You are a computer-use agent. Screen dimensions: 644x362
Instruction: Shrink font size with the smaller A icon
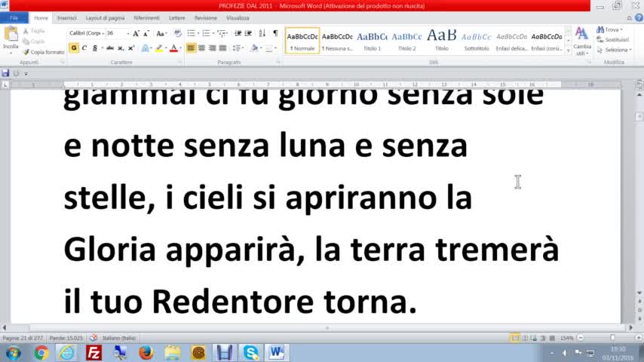click(x=146, y=34)
